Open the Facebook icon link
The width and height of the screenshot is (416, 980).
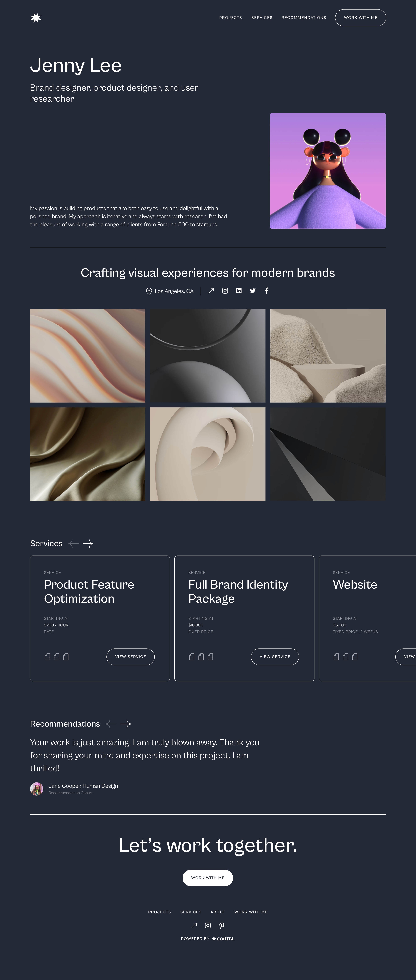(x=266, y=291)
